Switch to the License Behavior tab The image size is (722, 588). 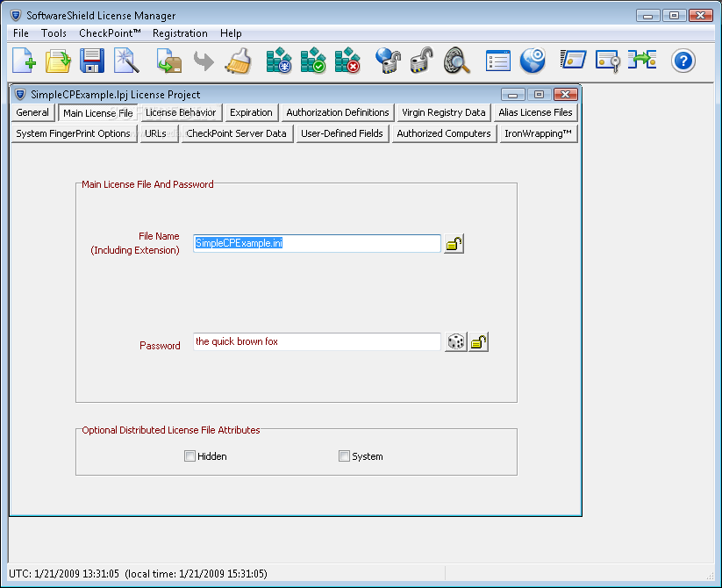(x=181, y=112)
